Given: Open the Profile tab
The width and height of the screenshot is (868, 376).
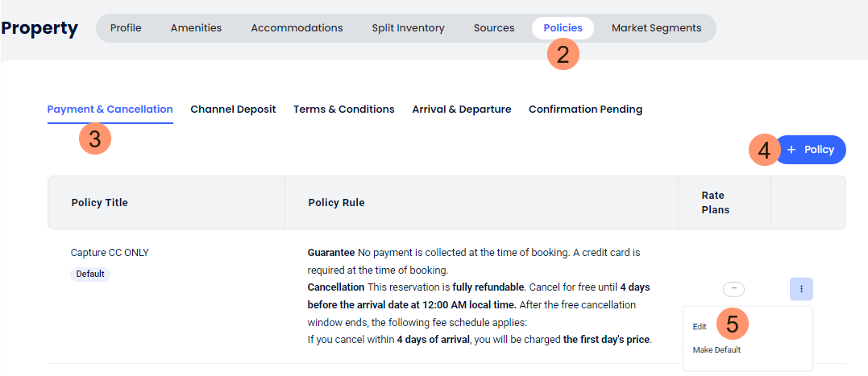Looking at the screenshot, I should click(x=126, y=28).
